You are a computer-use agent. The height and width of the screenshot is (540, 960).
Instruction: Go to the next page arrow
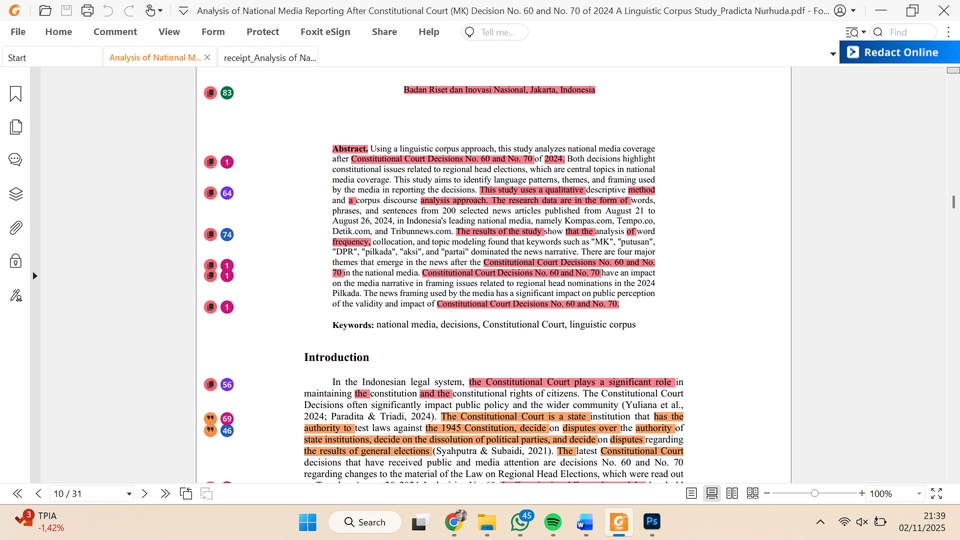145,494
